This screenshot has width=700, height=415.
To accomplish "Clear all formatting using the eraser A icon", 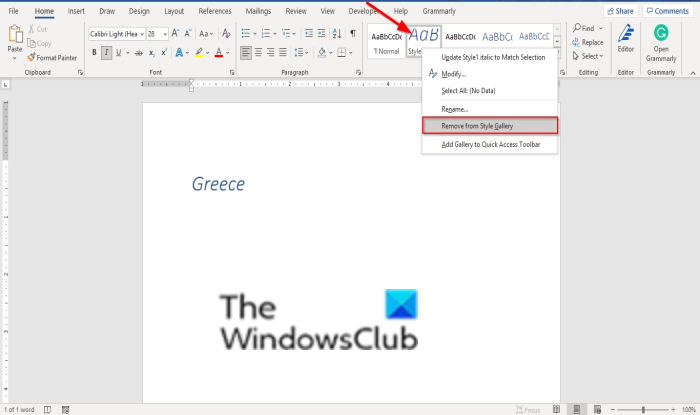I will (x=226, y=33).
